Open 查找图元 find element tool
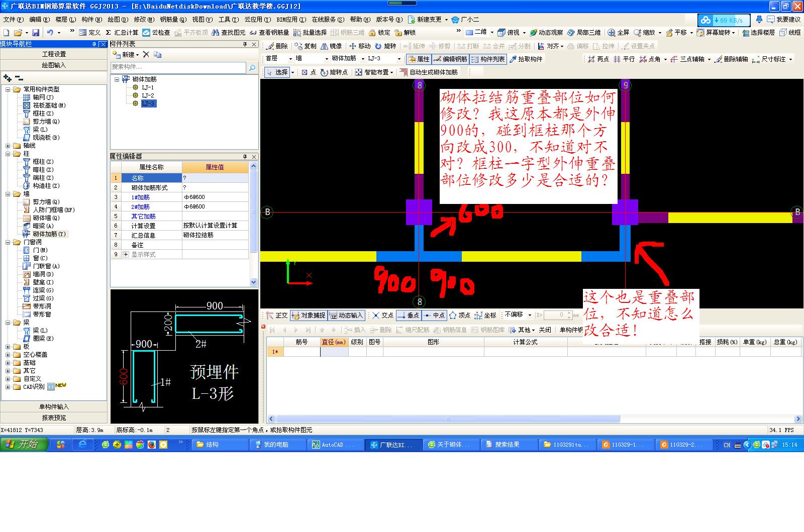804x532 pixels. pyautogui.click(x=229, y=32)
